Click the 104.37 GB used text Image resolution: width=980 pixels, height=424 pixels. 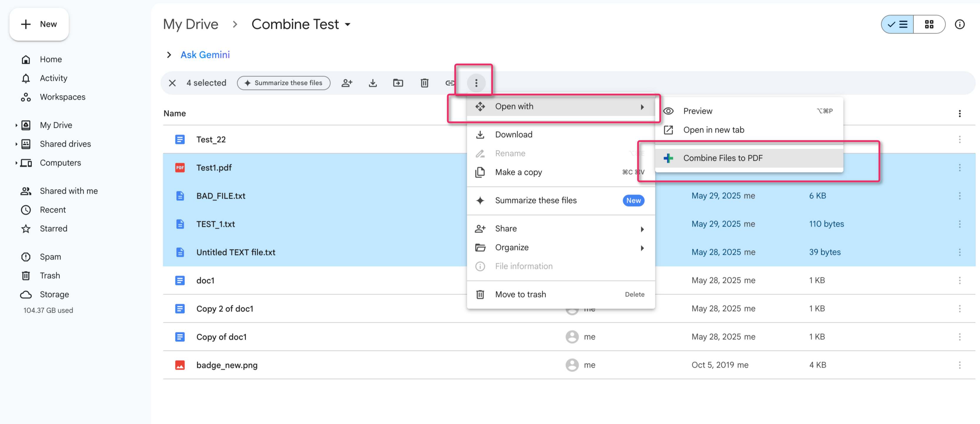click(x=48, y=310)
